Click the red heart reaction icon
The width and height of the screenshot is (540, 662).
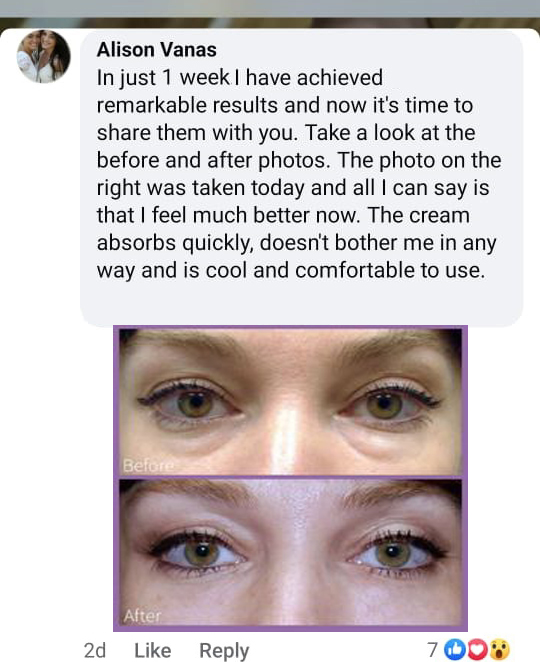(x=478, y=650)
